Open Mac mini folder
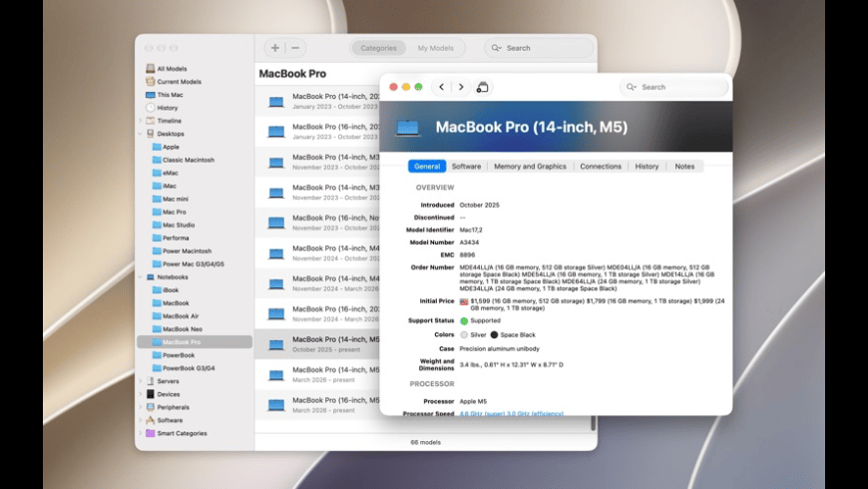The height and width of the screenshot is (489, 868). pos(170,199)
